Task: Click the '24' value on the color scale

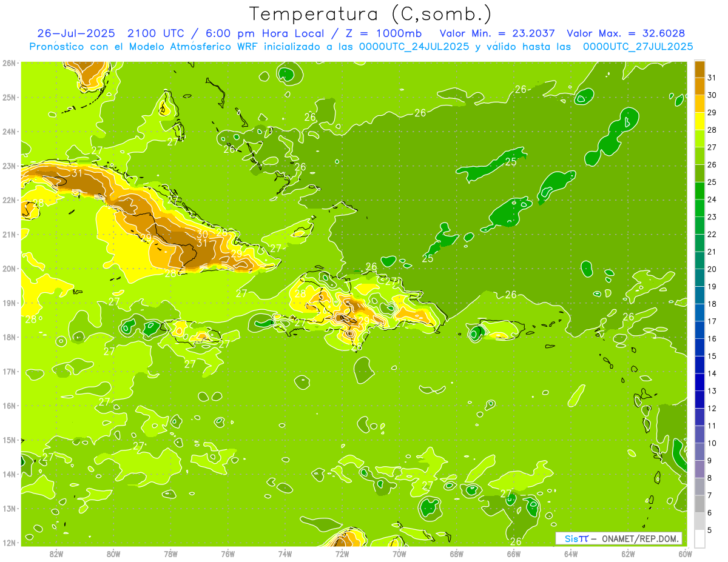Action: tap(712, 199)
